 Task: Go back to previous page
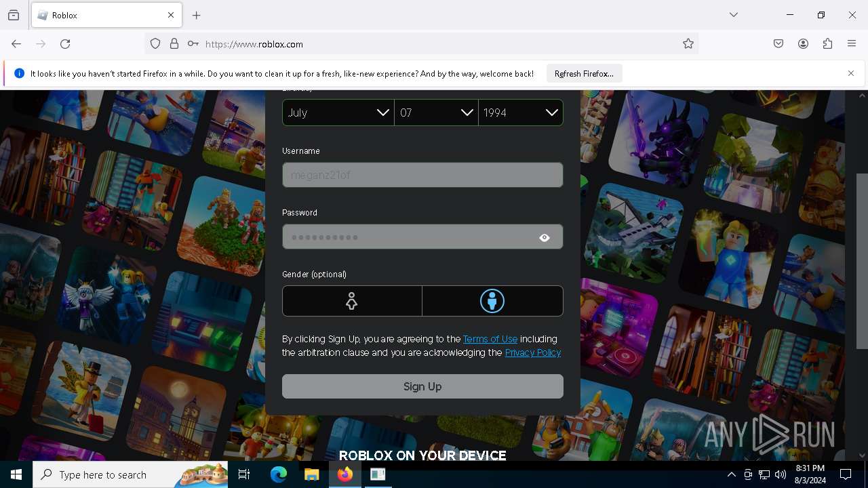click(16, 44)
